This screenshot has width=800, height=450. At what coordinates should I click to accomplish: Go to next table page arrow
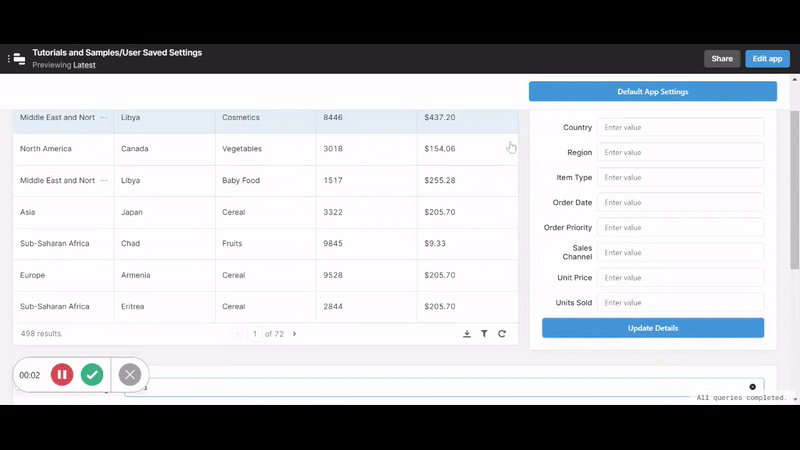[294, 334]
